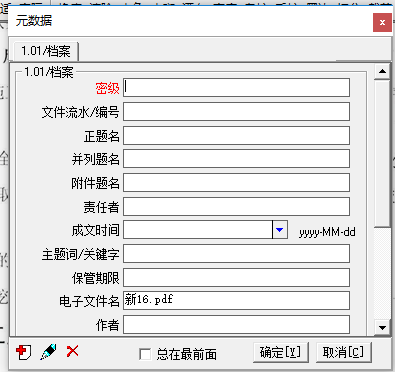
Task: Click the red plus add-record icon
Action: click(23, 352)
